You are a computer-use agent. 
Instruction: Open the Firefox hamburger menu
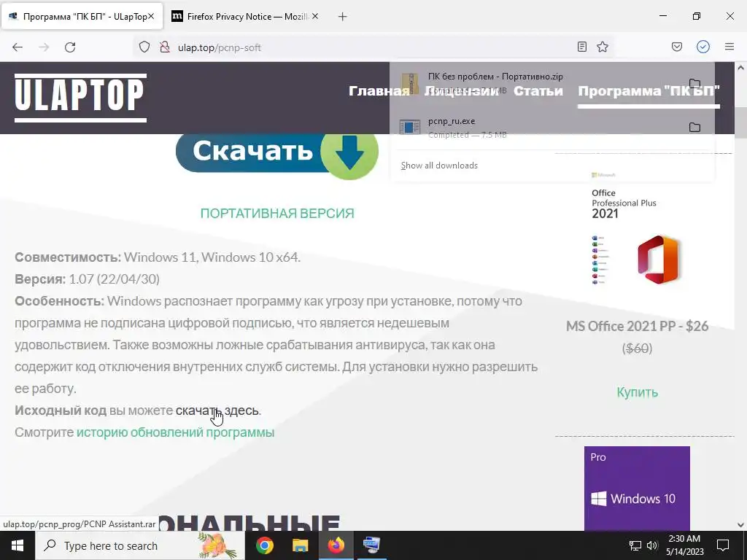tap(729, 47)
